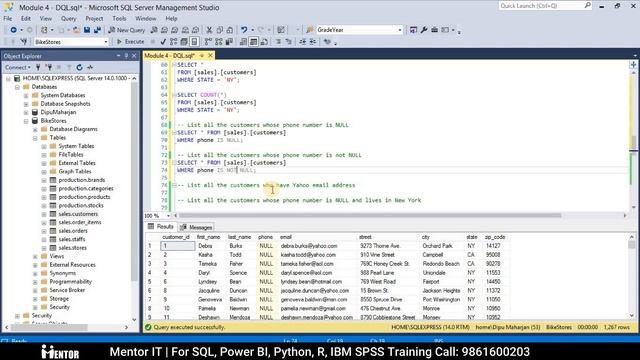Click the Save All toolbar icon
Image resolution: width=640 pixels, height=360 pixels.
tap(97, 30)
